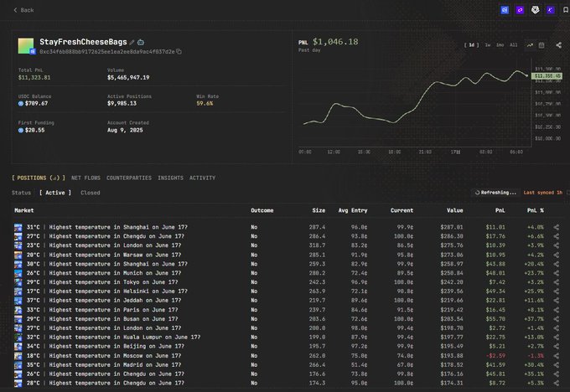Viewport: 570px width, 392px height.
Task: Click the white pentagon badge icon
Action: [535, 10]
